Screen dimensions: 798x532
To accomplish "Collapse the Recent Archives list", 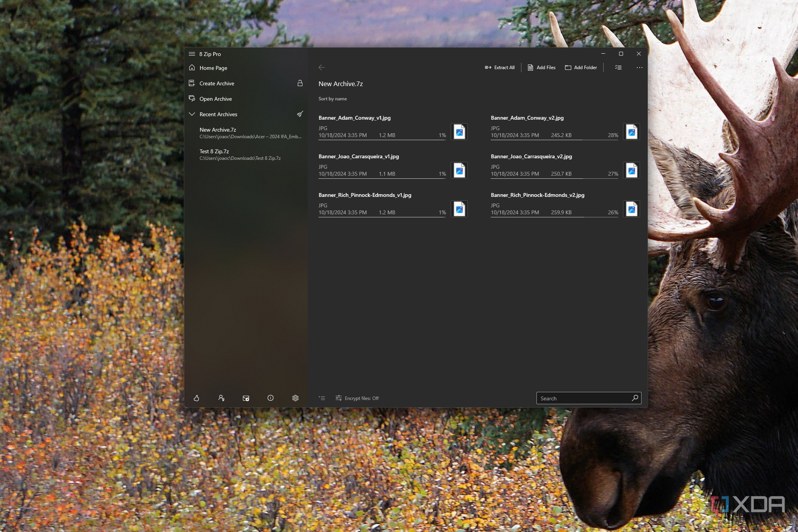I will click(x=192, y=114).
